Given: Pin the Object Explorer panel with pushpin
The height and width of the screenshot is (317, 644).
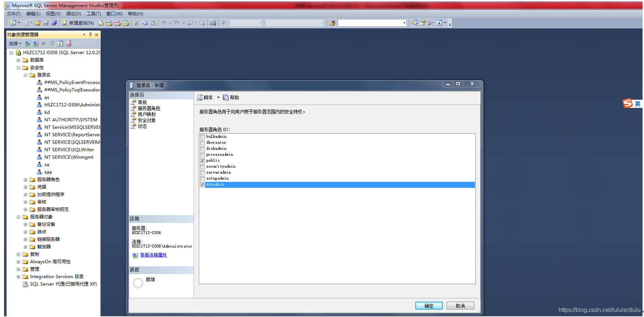Looking at the screenshot, I should (90, 34).
